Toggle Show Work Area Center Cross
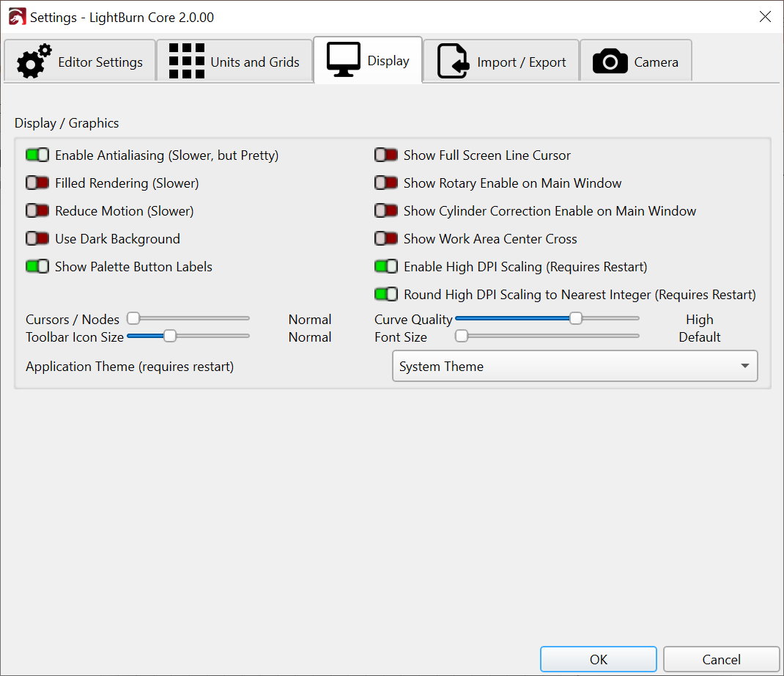 coord(386,239)
